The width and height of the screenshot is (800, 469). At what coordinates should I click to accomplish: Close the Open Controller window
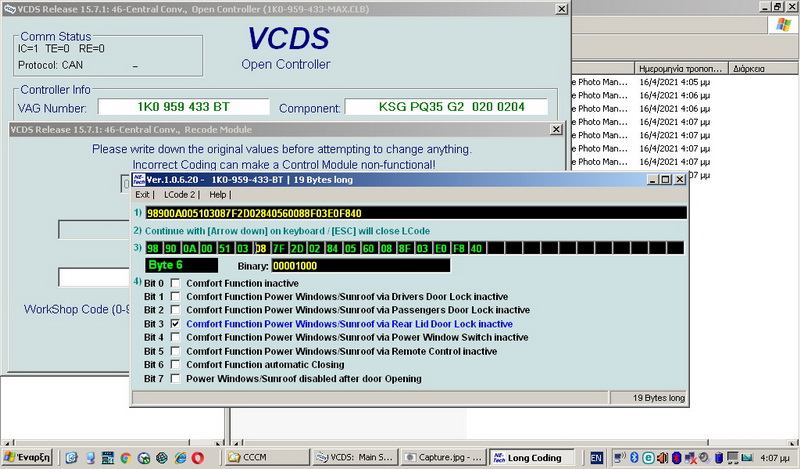coord(561,9)
